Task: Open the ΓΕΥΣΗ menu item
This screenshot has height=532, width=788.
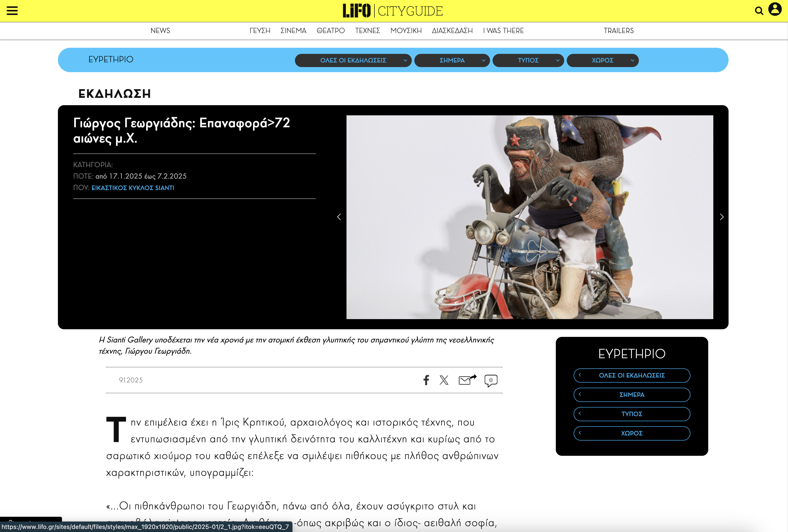Action: [260, 31]
